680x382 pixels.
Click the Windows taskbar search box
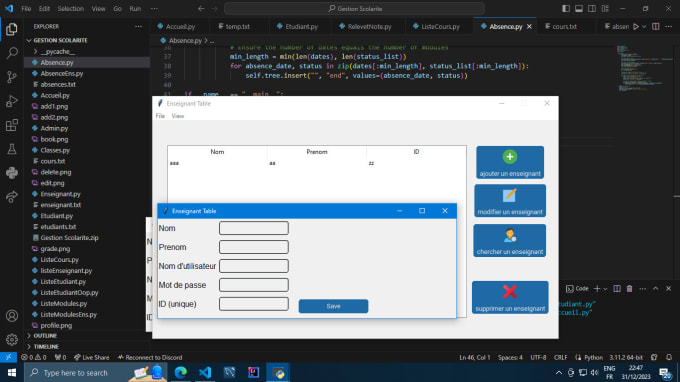(x=95, y=372)
